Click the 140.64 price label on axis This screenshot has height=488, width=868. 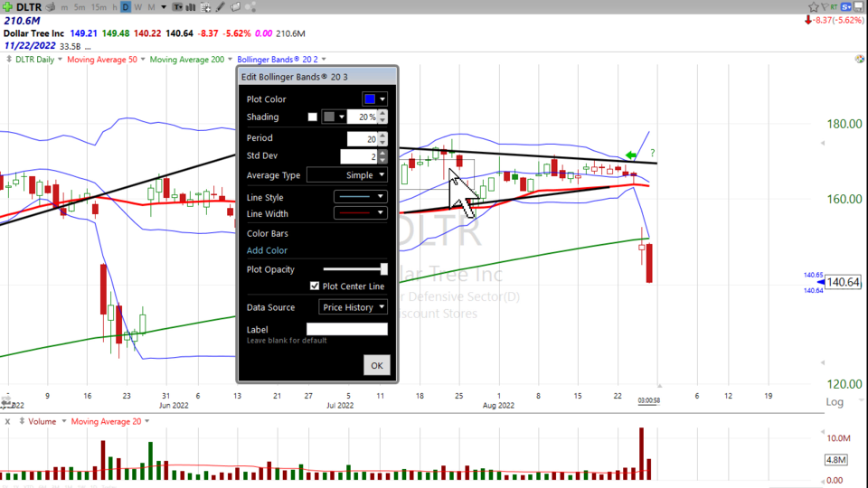[x=843, y=282]
